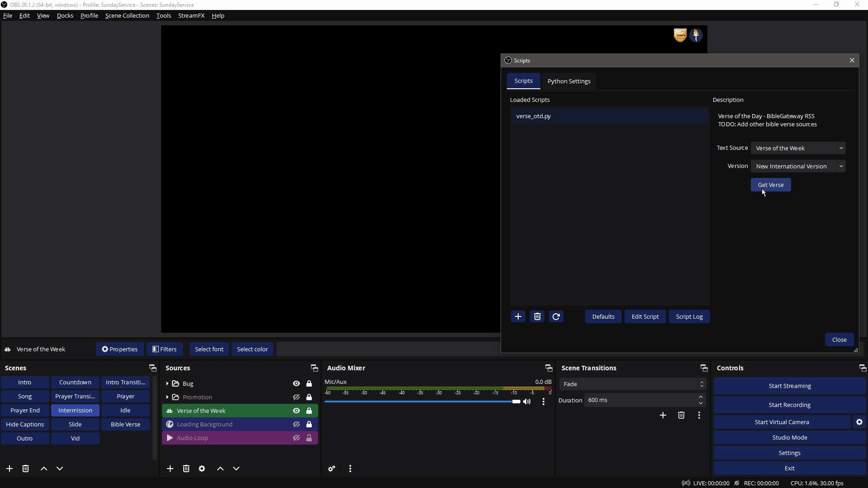Open the File menu

(8, 15)
